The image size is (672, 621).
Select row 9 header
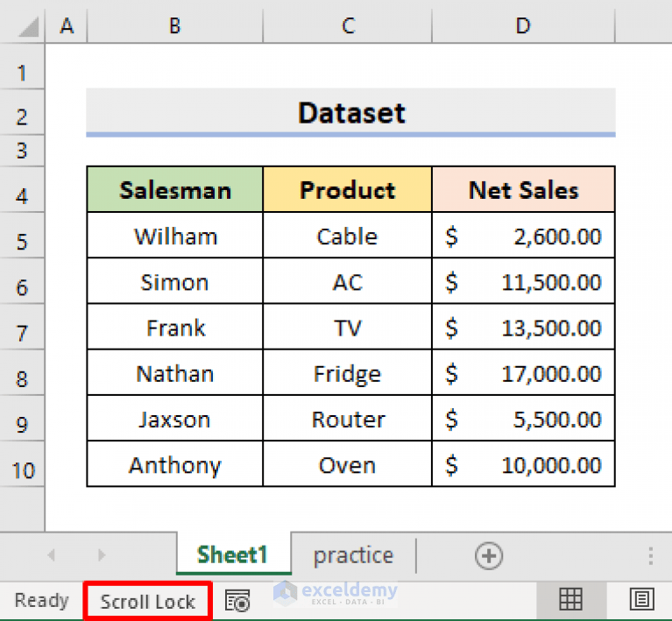(x=22, y=419)
